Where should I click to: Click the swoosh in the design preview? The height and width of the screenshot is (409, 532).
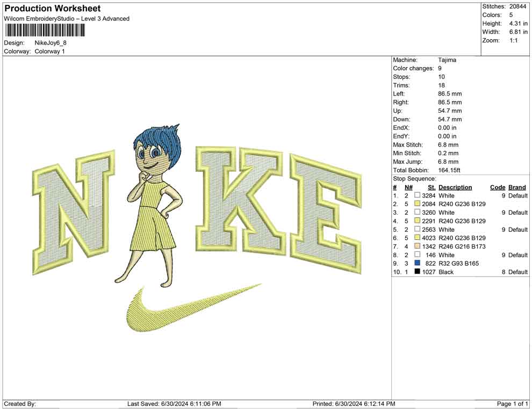[x=193, y=308]
